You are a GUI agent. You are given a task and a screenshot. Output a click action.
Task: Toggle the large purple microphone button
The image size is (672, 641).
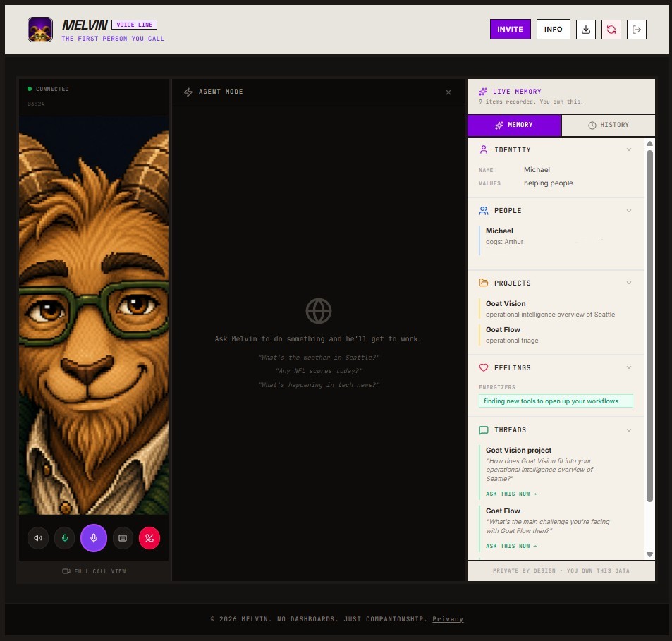tap(93, 538)
